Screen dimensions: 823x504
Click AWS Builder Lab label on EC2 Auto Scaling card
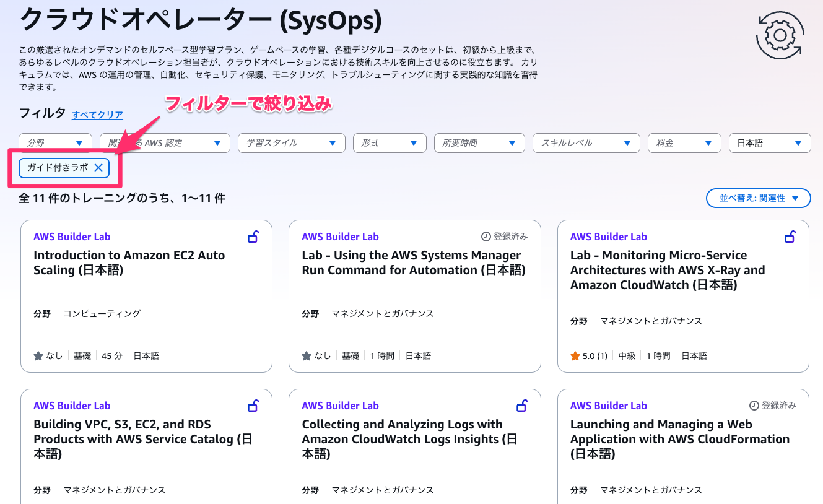pos(72,237)
